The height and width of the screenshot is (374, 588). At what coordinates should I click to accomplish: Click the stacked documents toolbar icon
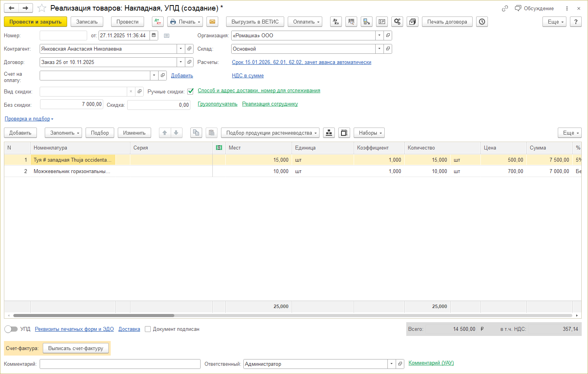tap(413, 22)
